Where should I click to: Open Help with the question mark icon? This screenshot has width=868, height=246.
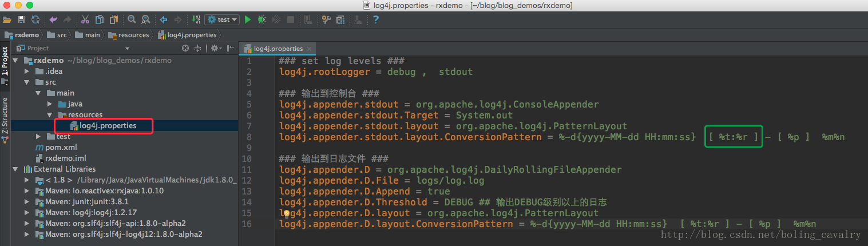coord(376,19)
